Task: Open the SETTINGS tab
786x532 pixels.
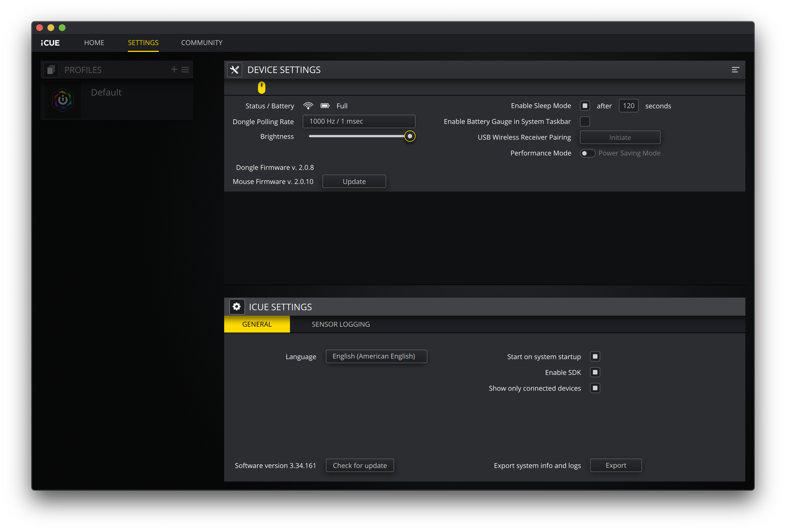Action: [143, 43]
